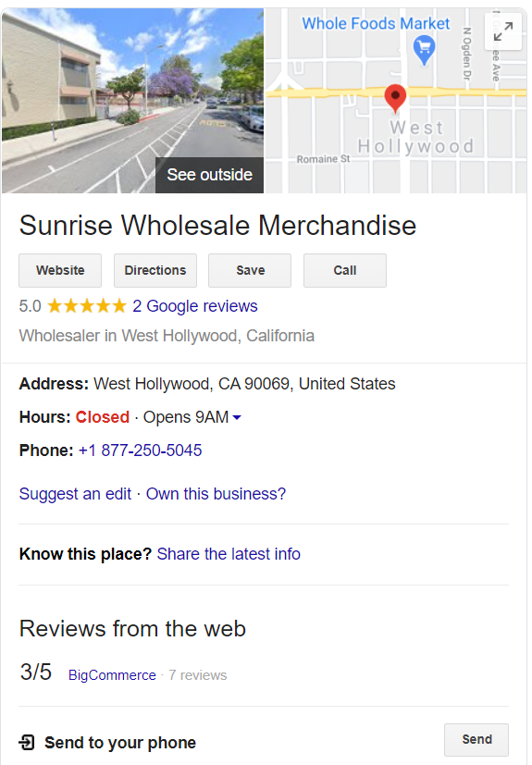Open Share the latest info link
532x765 pixels.
coord(229,554)
